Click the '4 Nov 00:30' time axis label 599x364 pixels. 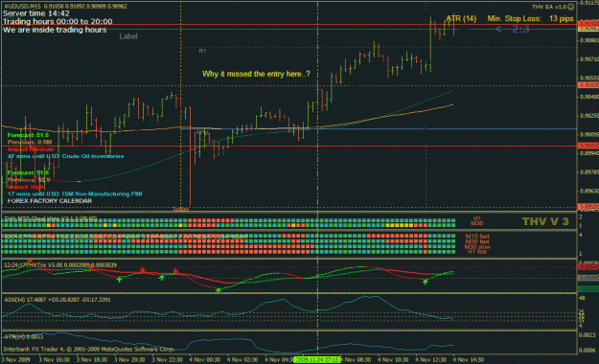[x=205, y=360]
